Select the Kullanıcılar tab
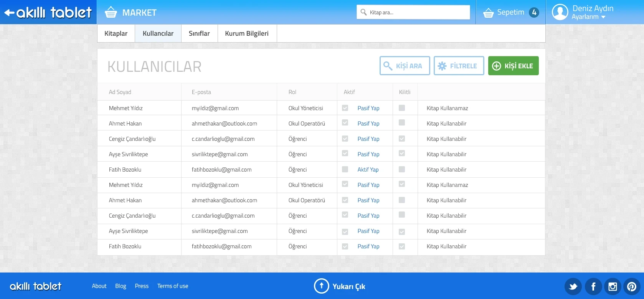 [x=158, y=33]
